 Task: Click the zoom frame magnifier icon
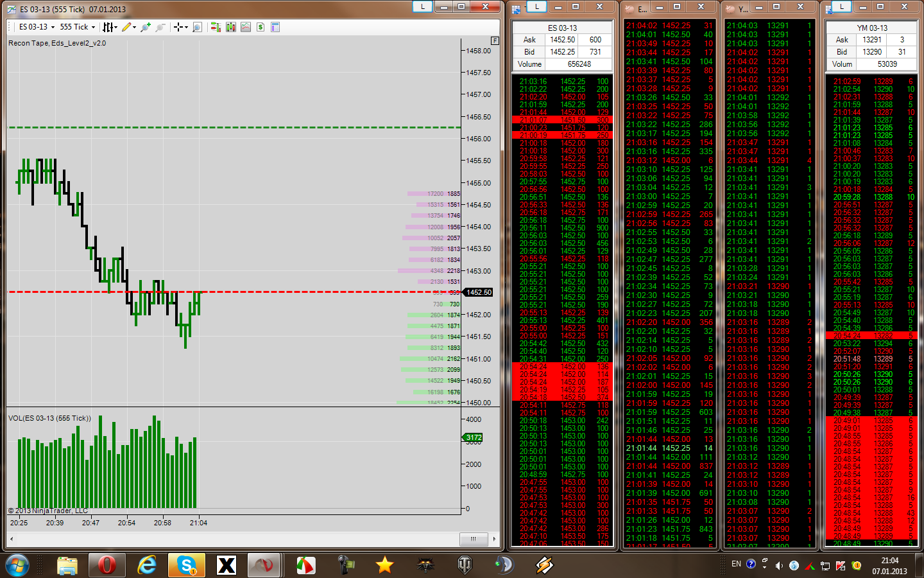click(x=198, y=27)
